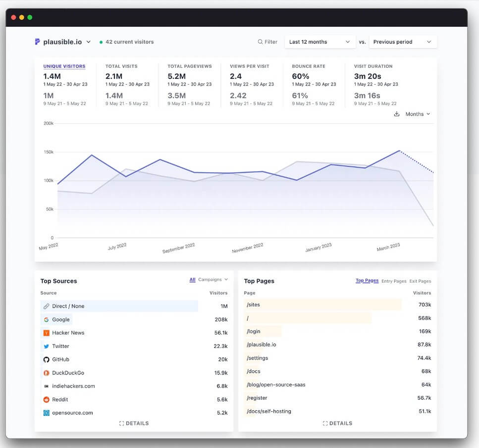Click the Reddit icon
The image size is (479, 448).
[47, 399]
